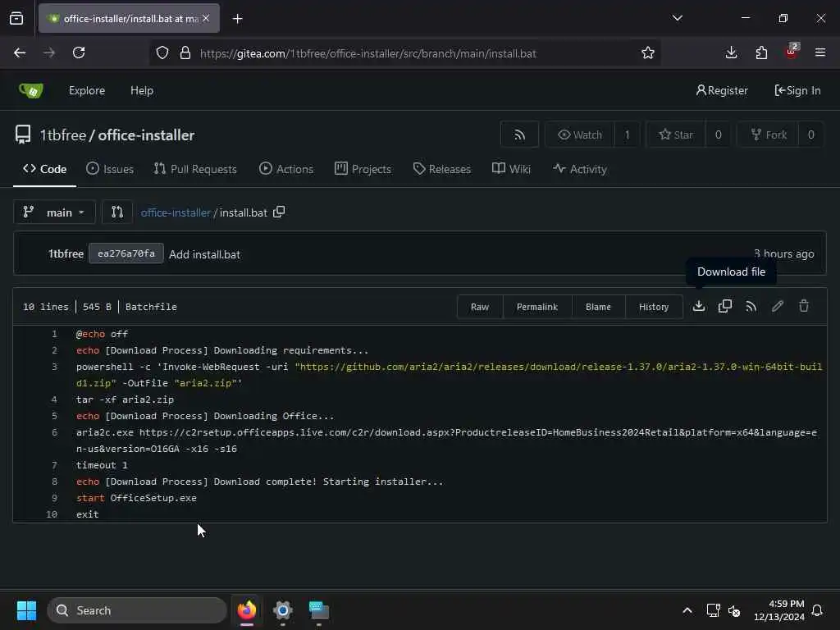The width and height of the screenshot is (840, 630).
Task: Open the Add install.bat commit message
Action: coord(204,254)
